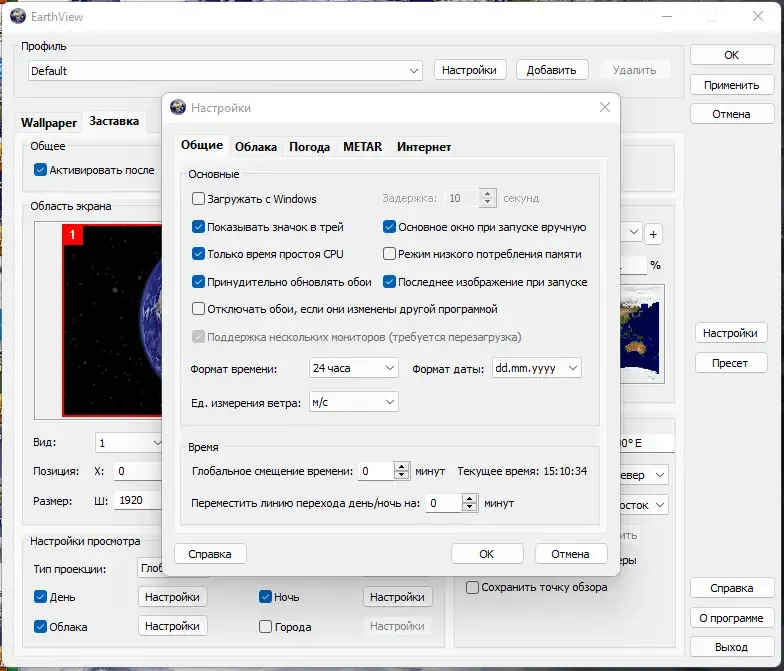
Task: Expand the Профиль Default dropdown
Action: pos(225,70)
